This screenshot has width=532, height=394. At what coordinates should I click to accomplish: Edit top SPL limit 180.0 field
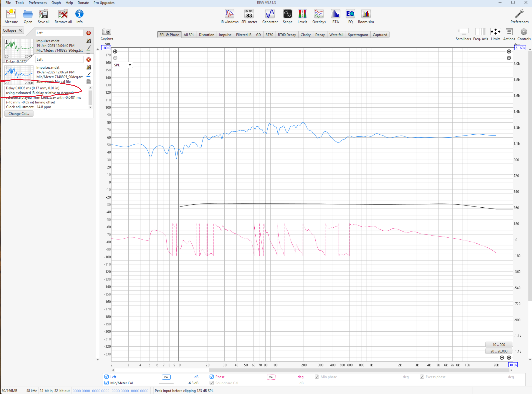click(x=106, y=48)
